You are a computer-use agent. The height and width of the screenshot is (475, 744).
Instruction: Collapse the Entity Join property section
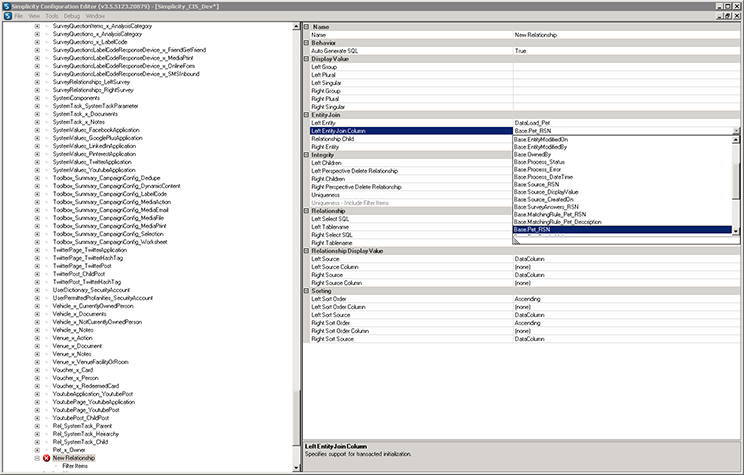click(307, 115)
